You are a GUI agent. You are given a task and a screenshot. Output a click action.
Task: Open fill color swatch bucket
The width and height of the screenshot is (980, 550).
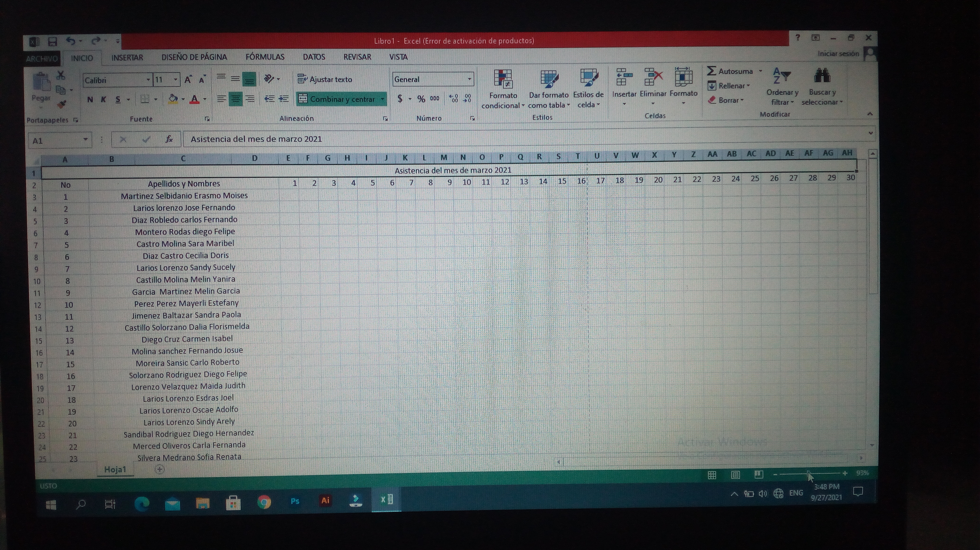tap(173, 99)
